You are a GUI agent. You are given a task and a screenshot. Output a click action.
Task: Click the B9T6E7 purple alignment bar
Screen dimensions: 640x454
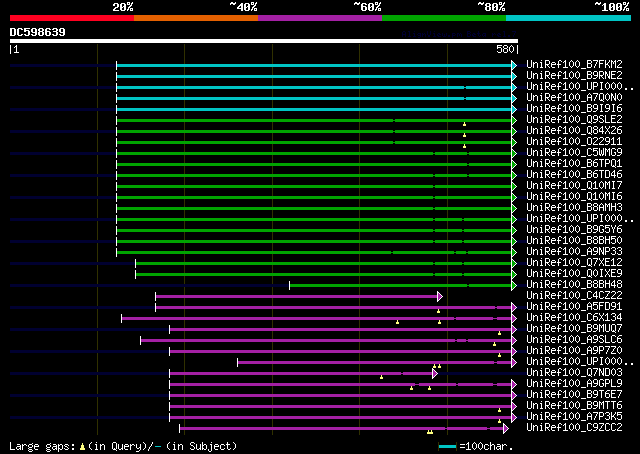[x=340, y=396]
